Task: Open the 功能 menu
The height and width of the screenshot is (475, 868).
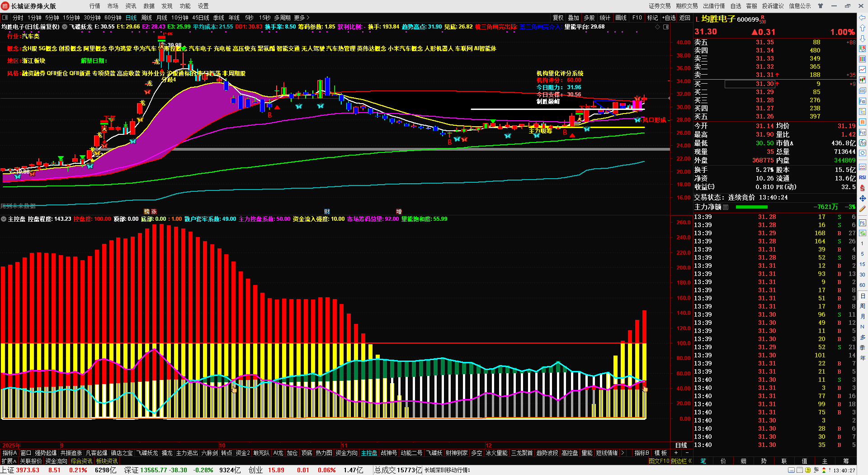Action: [185, 6]
